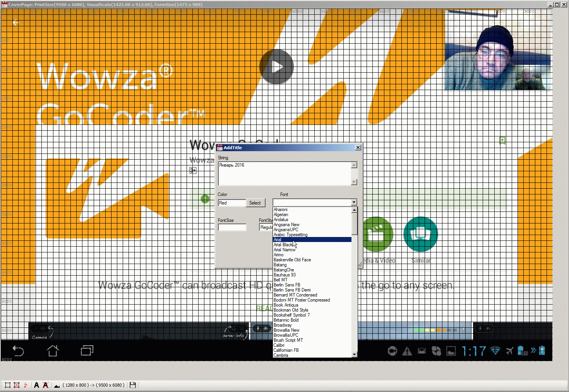Click the String box scroll down arrow
This screenshot has width=569, height=392.
[354, 182]
